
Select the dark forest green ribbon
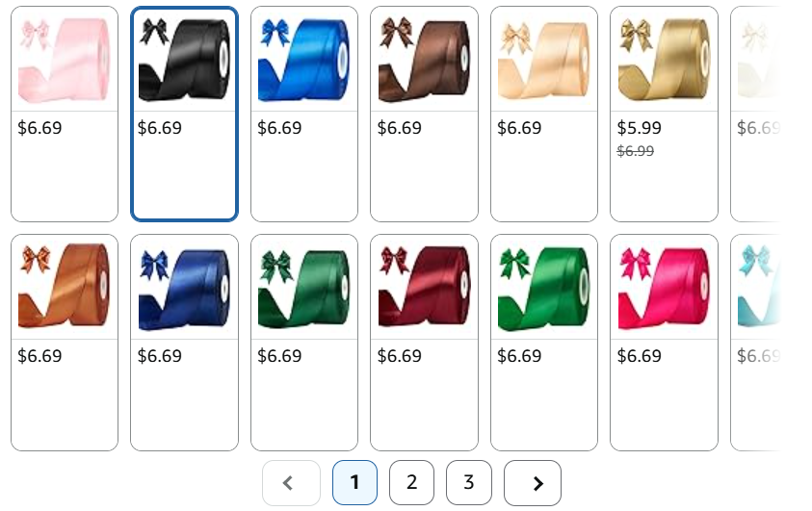[304, 343]
